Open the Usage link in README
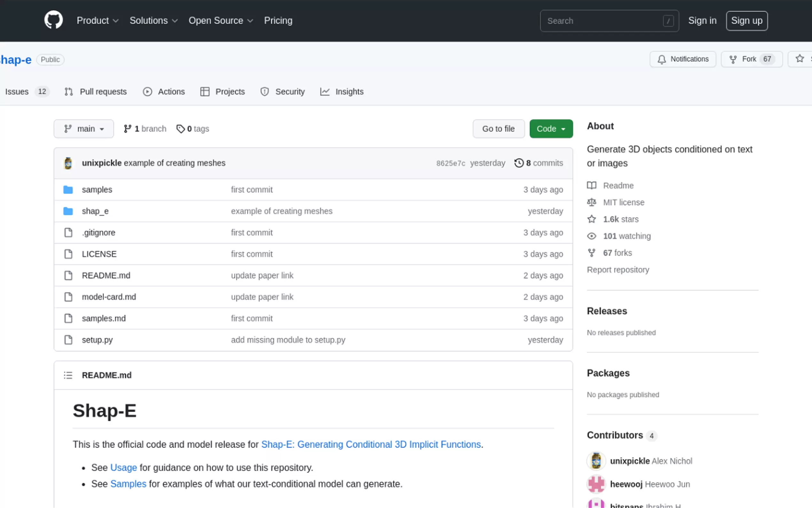This screenshot has width=812, height=508. point(123,467)
